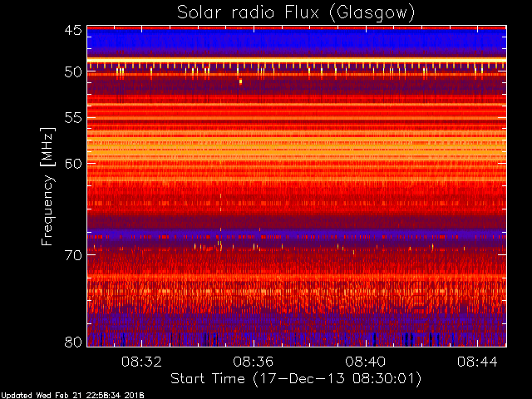Screen dimensions: 532x399
Task: Click the 70 frequency tick label
Action: pos(73,255)
